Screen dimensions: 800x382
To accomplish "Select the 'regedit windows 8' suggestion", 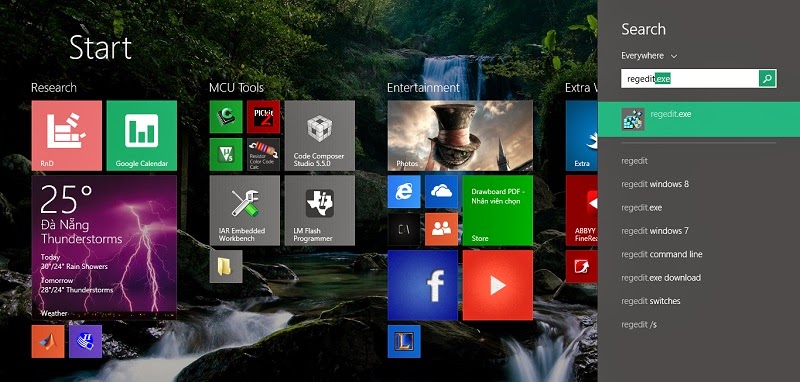I will tap(655, 184).
